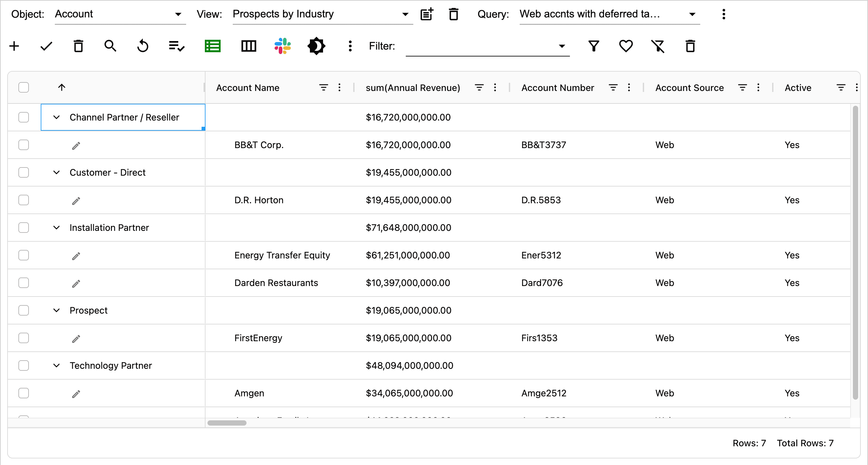Click the Slack integration icon
Screen dimensions: 868x465
pyautogui.click(x=282, y=46)
